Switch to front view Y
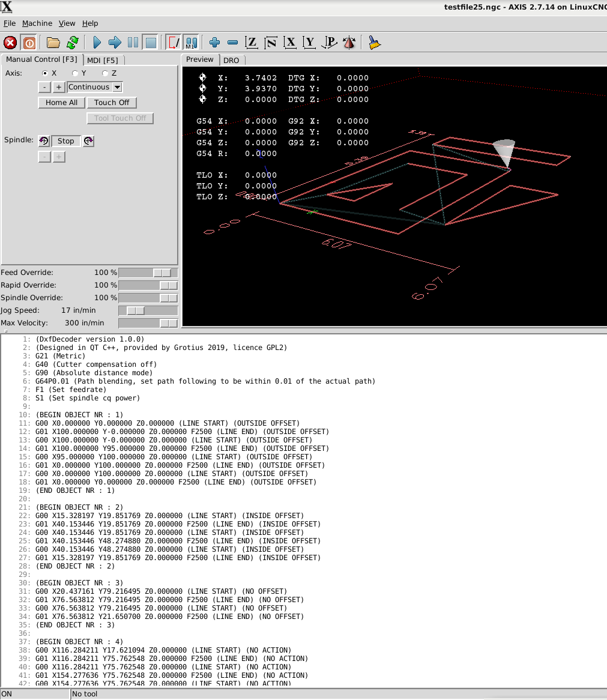607x700 pixels. (x=309, y=43)
